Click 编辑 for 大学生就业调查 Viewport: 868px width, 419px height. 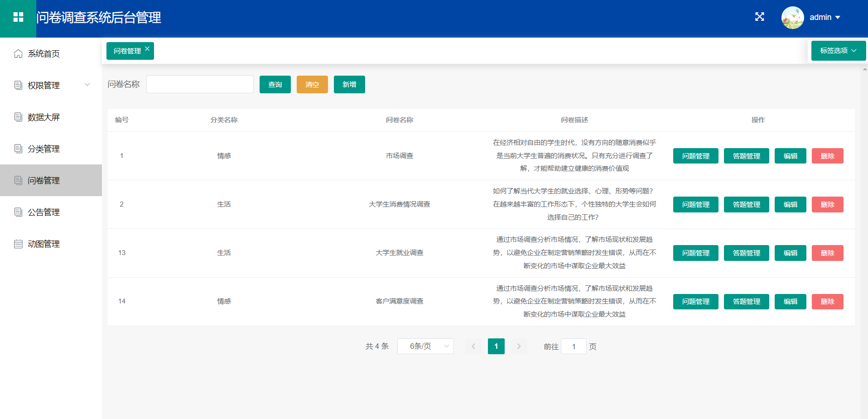click(791, 253)
